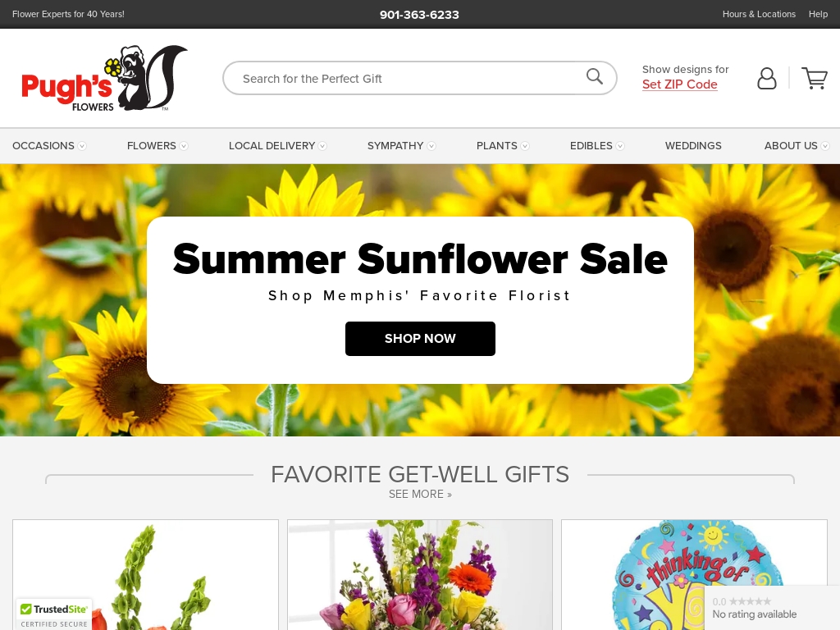
Task: Open the About Us menu
Action: coord(797,146)
